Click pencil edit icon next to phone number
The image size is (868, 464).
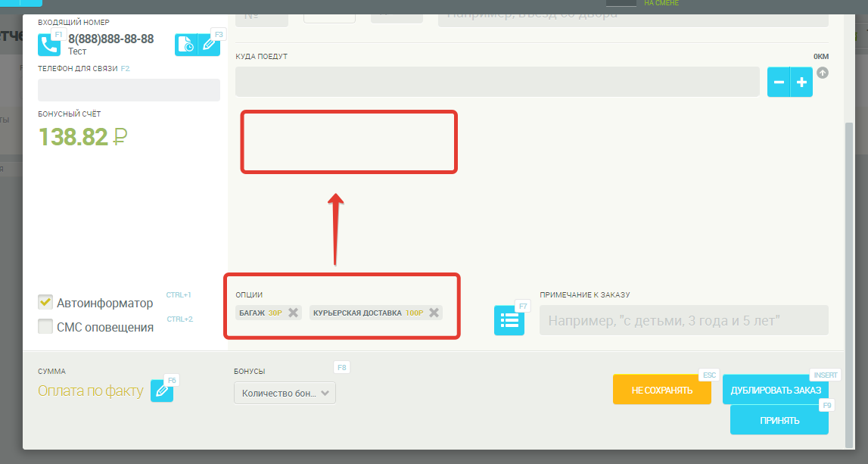tap(209, 45)
